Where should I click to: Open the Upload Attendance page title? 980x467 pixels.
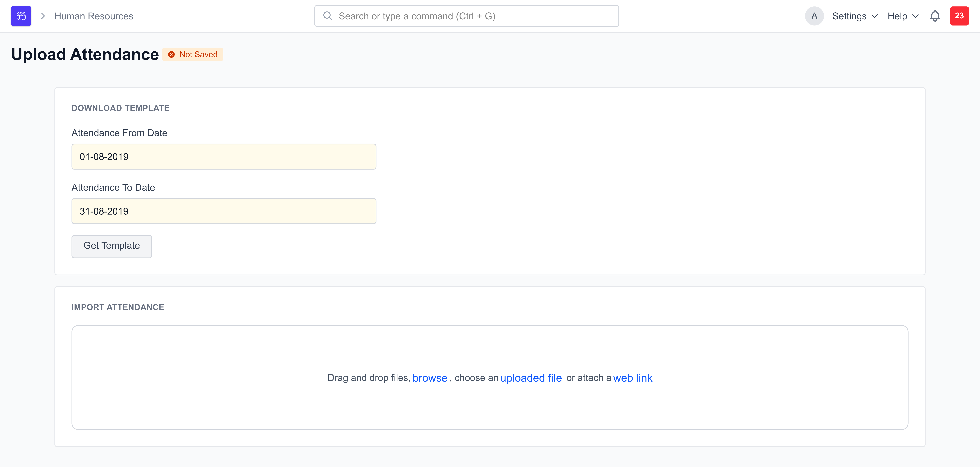click(x=84, y=54)
